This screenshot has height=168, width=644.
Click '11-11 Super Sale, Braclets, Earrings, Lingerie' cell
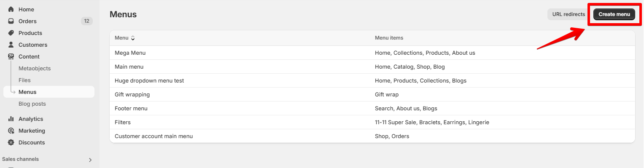coord(432,122)
